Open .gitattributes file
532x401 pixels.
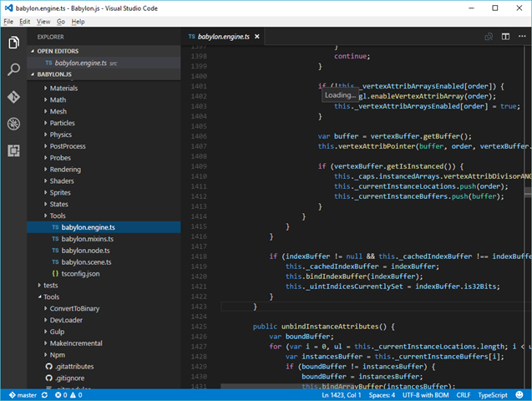[x=104, y=367]
